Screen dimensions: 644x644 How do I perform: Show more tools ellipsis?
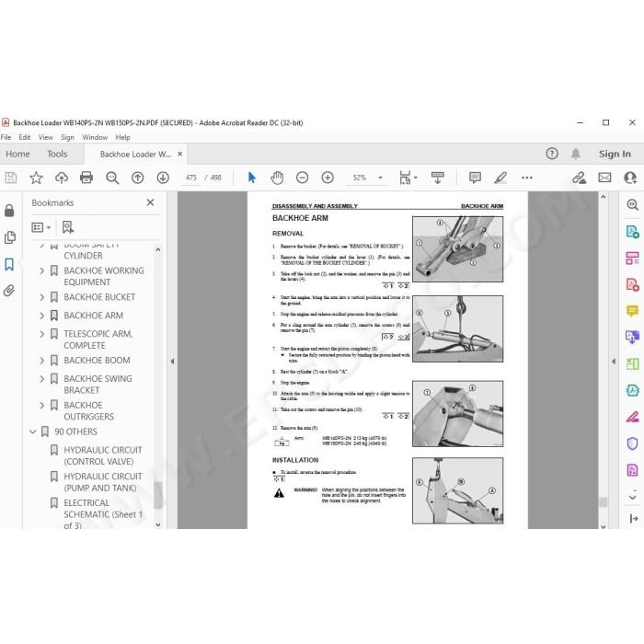click(527, 178)
